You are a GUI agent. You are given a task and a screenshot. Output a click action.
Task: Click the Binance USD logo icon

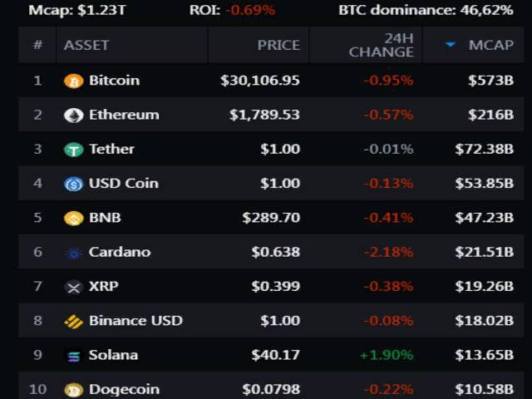(74, 322)
